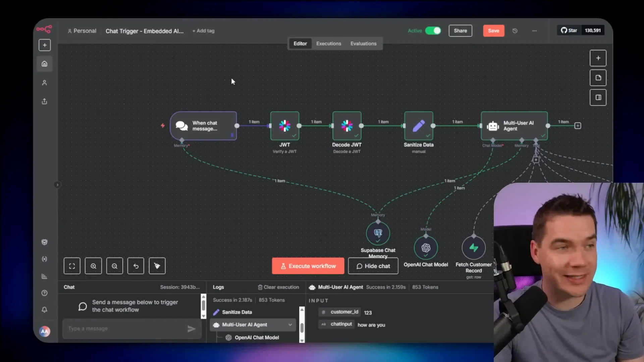The width and height of the screenshot is (644, 362).
Task: Open the cube templates icon in sidebar
Action: coord(44,242)
